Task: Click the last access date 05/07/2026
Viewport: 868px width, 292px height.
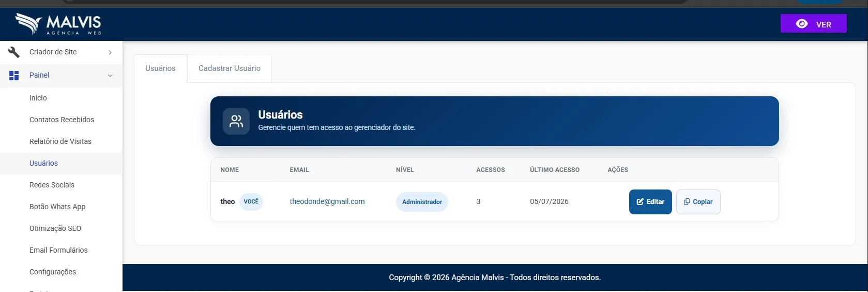Action: click(549, 201)
